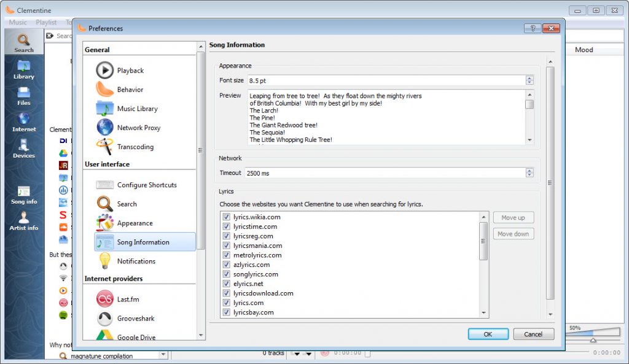The height and width of the screenshot is (364, 629).
Task: Switch to Devices tab in main sidebar
Action: click(x=24, y=149)
